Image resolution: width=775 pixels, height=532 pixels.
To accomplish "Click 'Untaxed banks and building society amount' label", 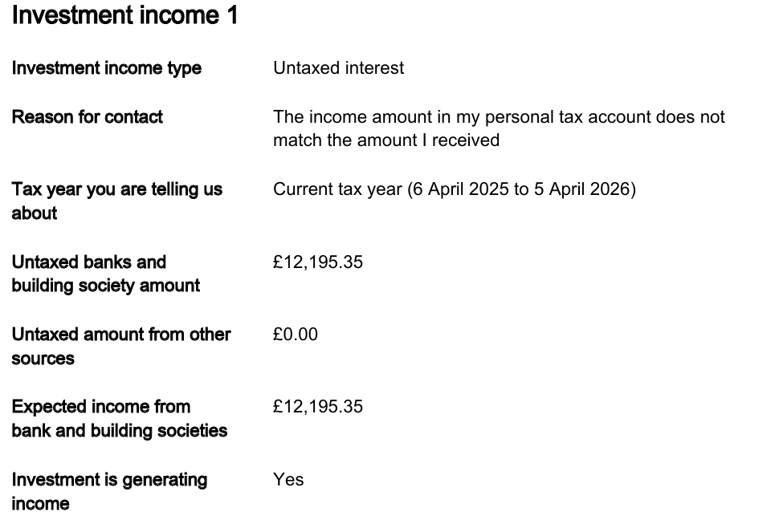I will (x=106, y=274).
